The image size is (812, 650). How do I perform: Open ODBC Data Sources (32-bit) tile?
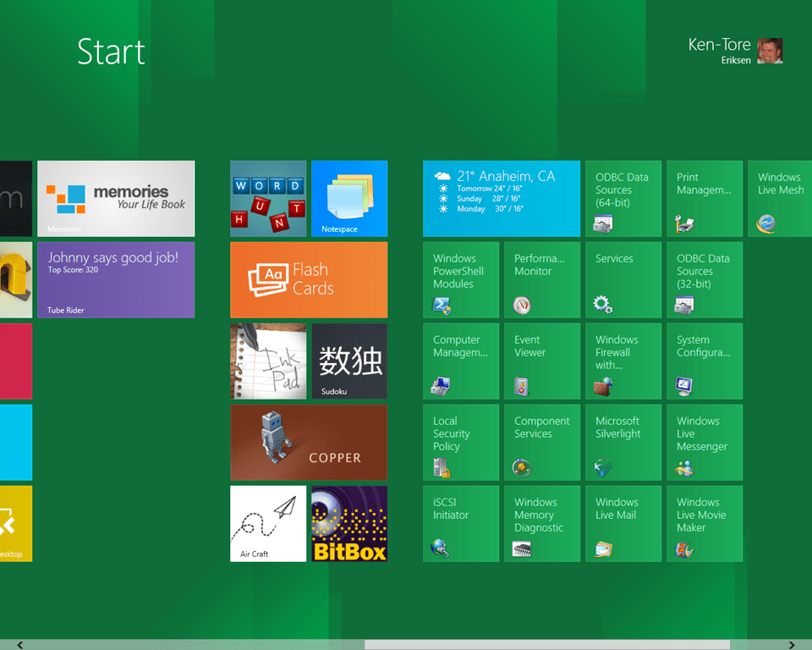point(705,280)
